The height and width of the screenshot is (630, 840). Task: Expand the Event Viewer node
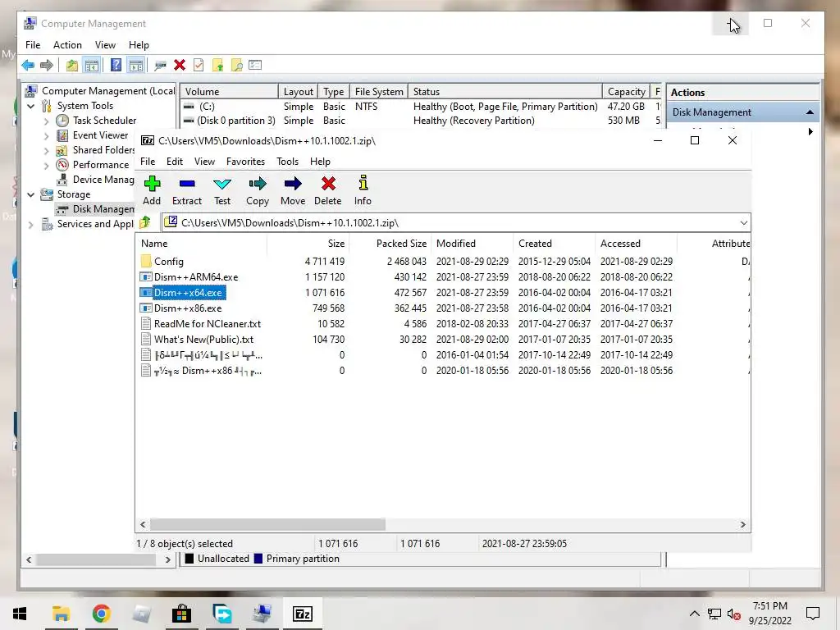click(47, 135)
